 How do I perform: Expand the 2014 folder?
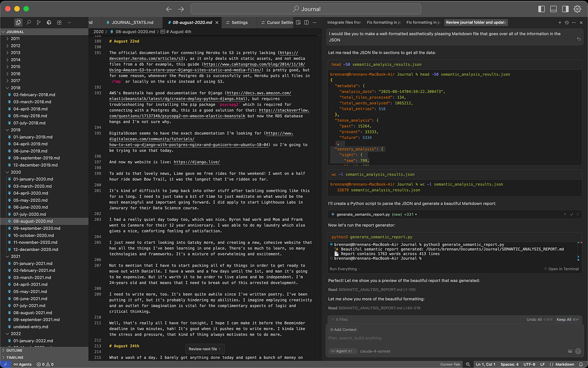(44, 60)
